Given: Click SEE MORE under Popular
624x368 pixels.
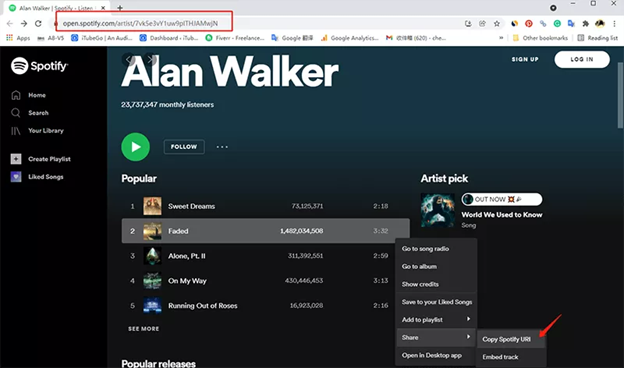Looking at the screenshot, I should pos(144,329).
